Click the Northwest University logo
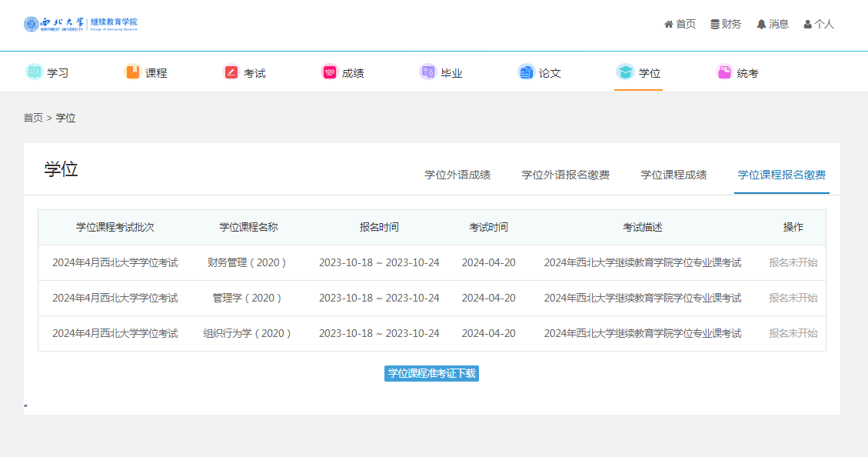The width and height of the screenshot is (868, 457). (81, 24)
